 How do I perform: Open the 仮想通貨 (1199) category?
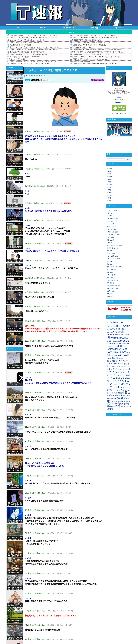pos(113,280)
